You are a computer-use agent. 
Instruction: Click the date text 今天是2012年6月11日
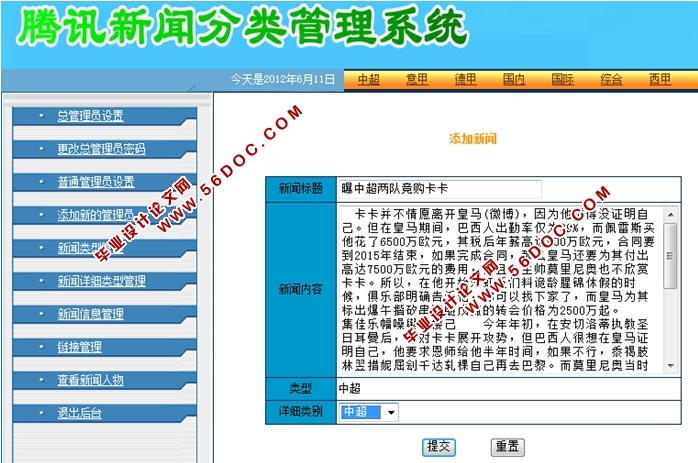tap(283, 79)
